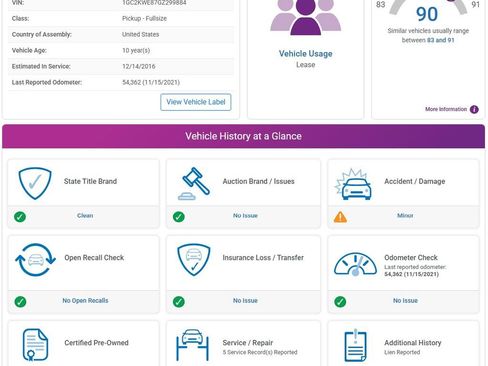Image resolution: width=488 pixels, height=366 pixels.
Task: Click the Lien Reported text
Action: pyautogui.click(x=402, y=352)
